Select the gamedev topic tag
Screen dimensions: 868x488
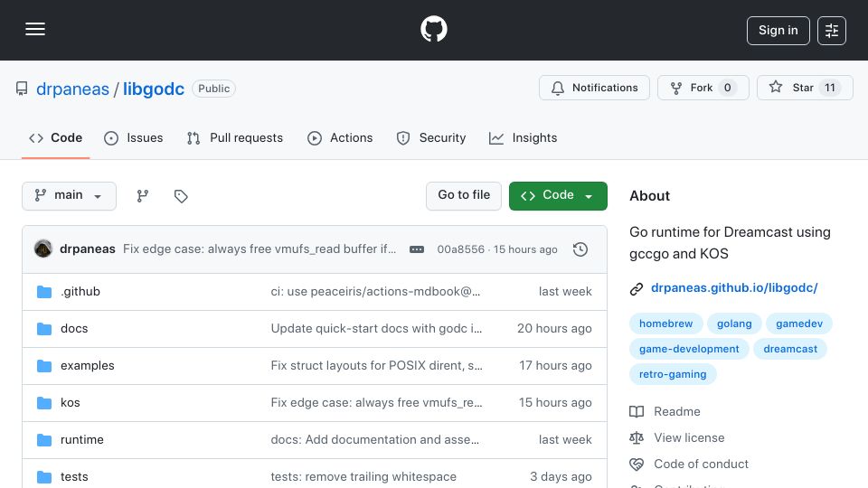tap(798, 324)
